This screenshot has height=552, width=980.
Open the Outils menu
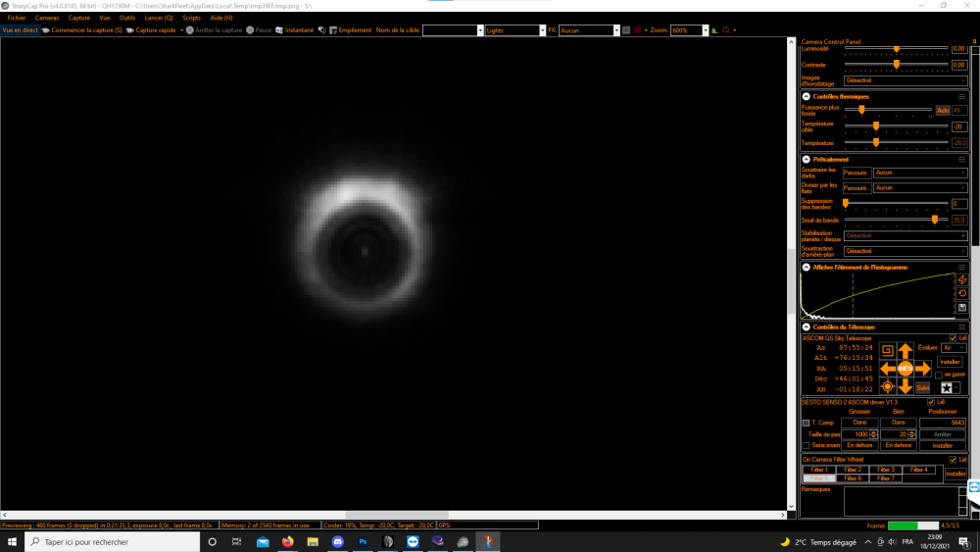click(127, 18)
